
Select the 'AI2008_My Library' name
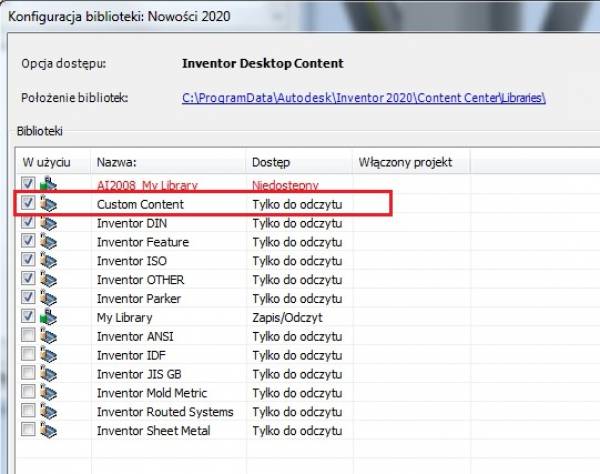click(147, 186)
